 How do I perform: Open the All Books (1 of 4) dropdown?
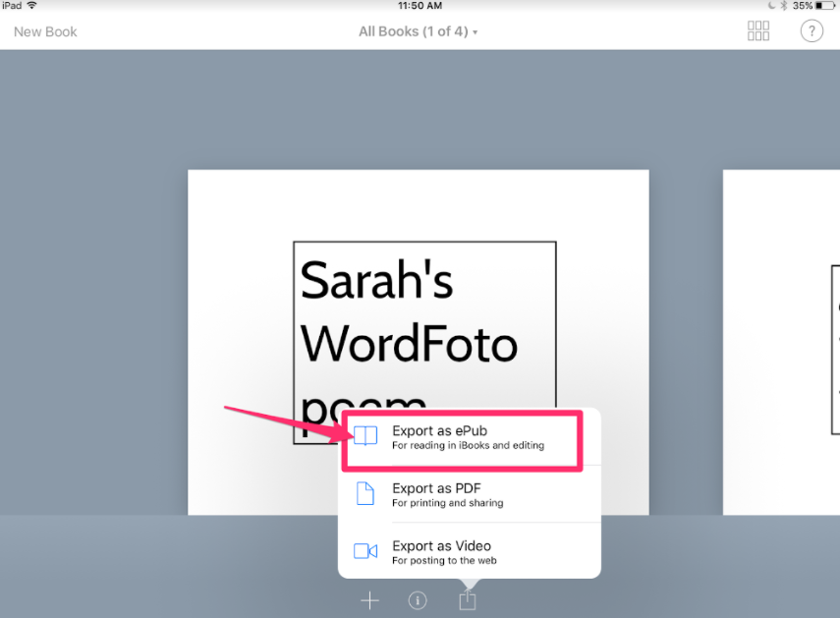[x=418, y=31]
